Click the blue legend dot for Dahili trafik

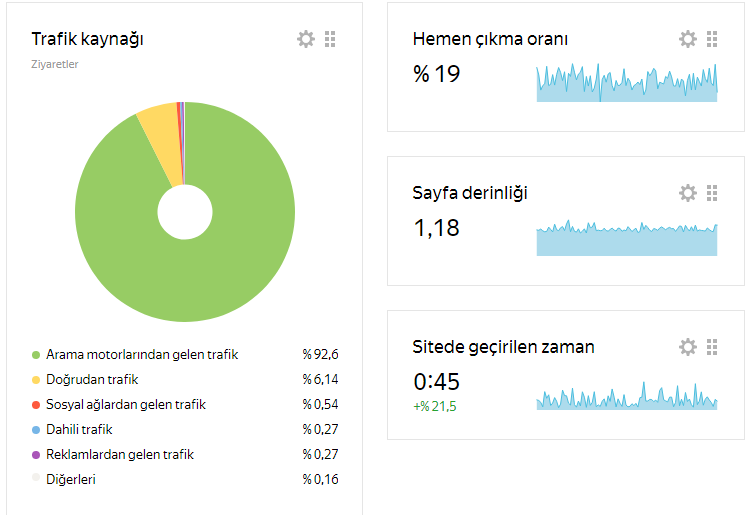pyautogui.click(x=36, y=430)
